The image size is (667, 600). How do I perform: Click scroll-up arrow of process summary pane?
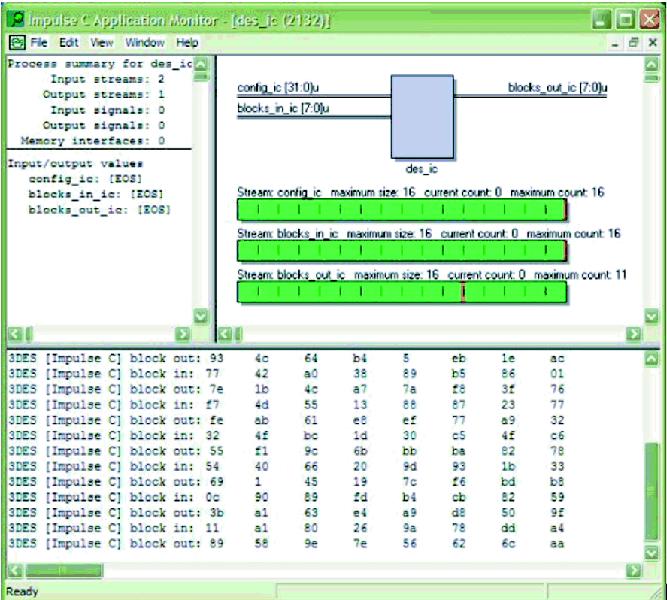[x=199, y=65]
